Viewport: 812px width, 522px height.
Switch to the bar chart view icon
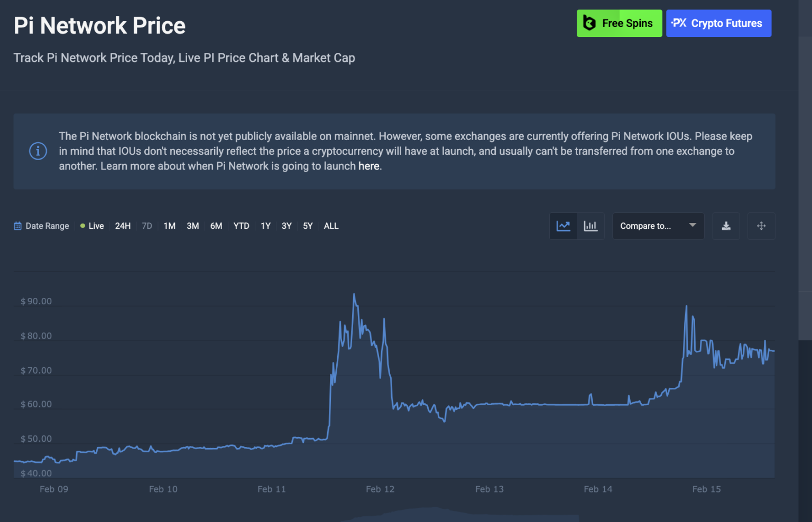(x=590, y=226)
